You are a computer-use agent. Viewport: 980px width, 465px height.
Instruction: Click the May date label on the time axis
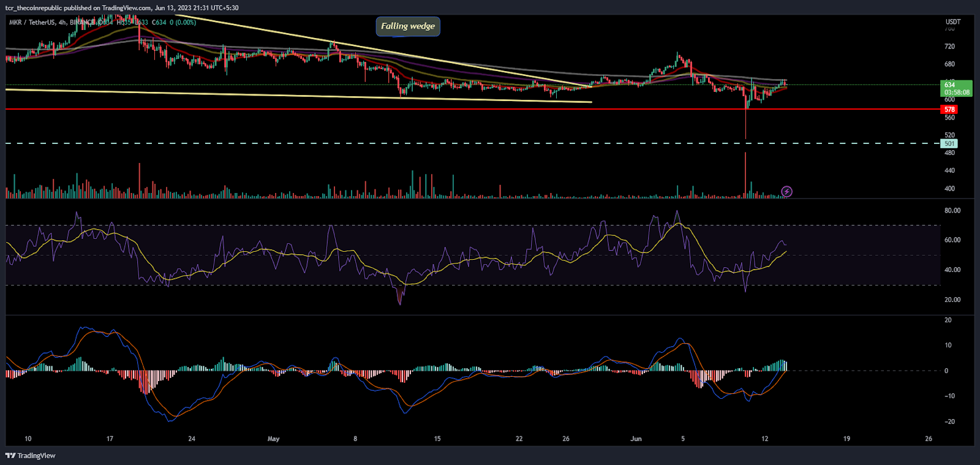[274, 439]
